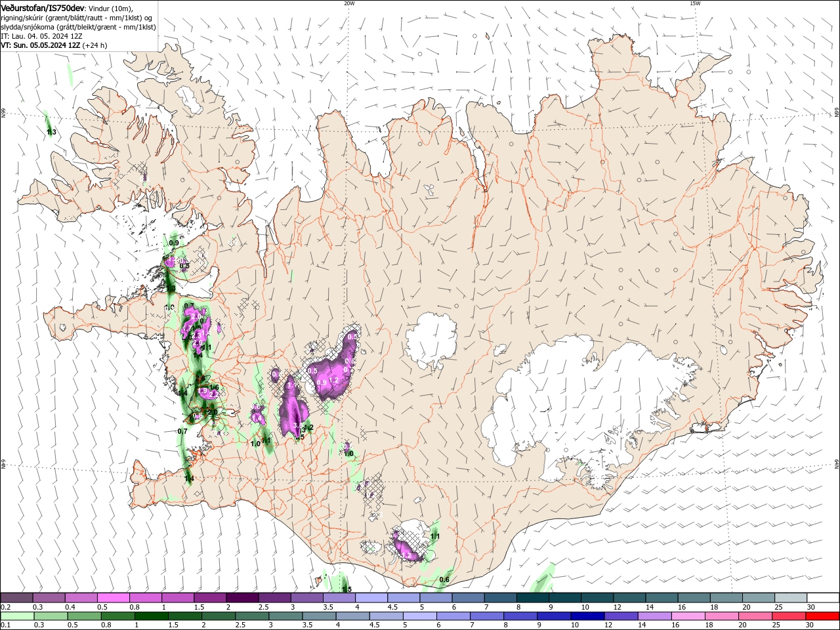This screenshot has width=840, height=630.
Task: Click the palest green 0.1–0.3 swatch in lower legend
Action: [x=18, y=616]
